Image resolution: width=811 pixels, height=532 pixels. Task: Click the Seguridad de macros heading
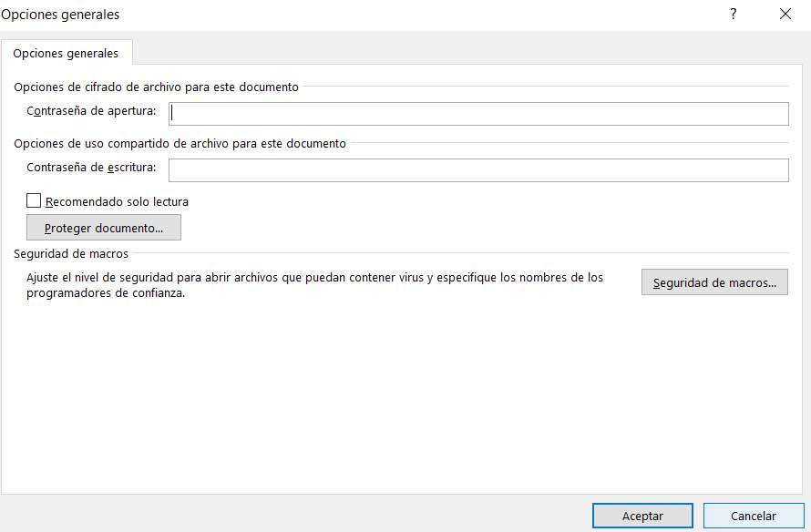pos(71,254)
